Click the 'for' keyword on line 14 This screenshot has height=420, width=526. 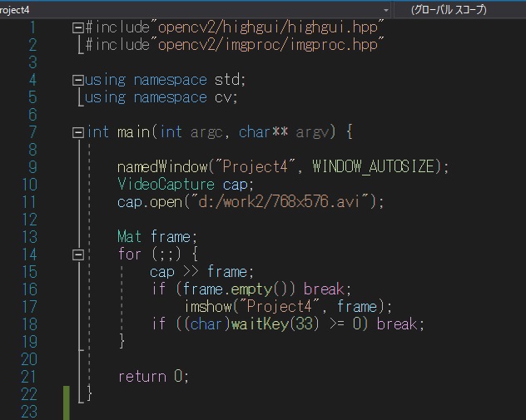pyautogui.click(x=130, y=254)
